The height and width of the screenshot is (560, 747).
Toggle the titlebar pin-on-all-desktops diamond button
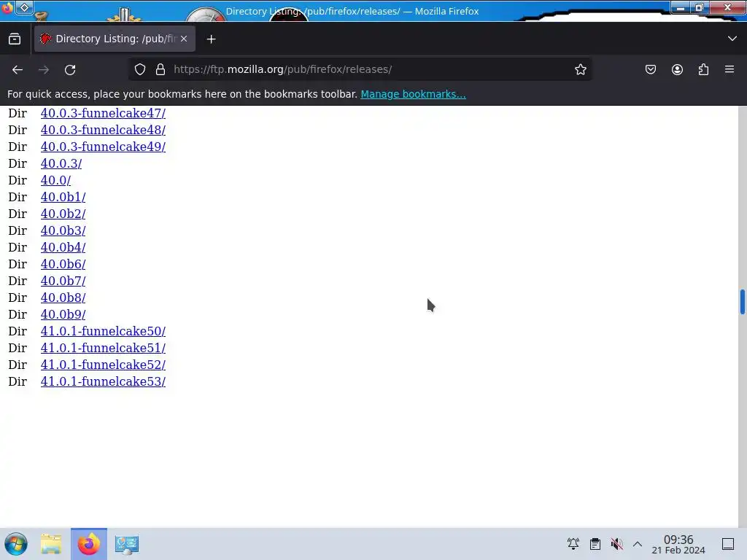25,7
